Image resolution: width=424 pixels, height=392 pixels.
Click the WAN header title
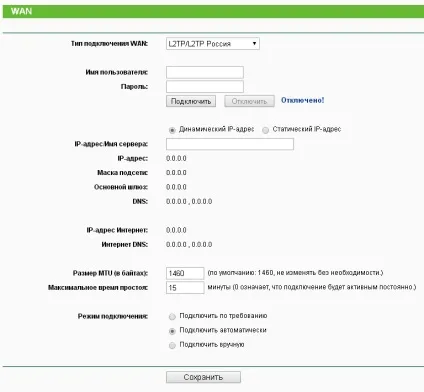[21, 11]
